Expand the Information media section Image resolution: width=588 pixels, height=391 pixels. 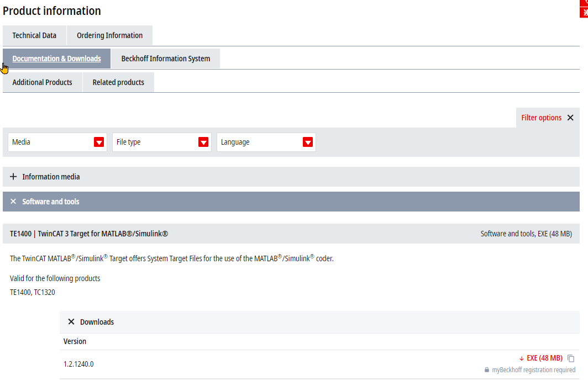pos(291,177)
